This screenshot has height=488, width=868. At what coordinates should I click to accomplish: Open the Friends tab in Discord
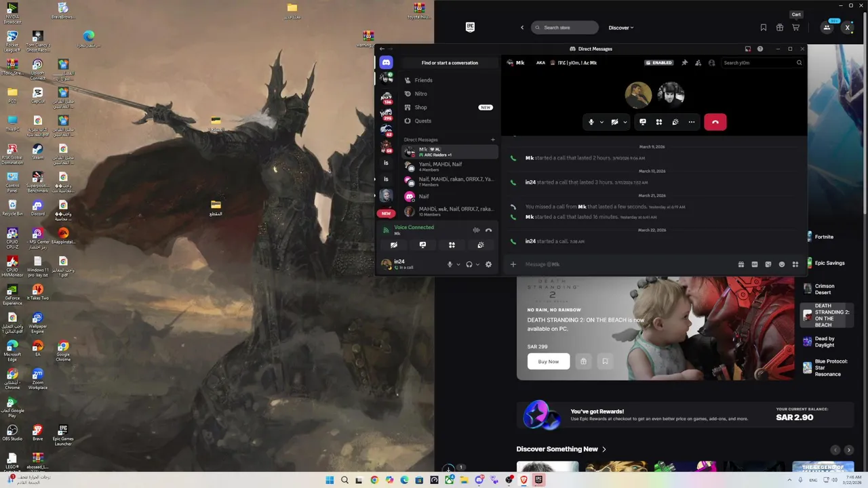[448, 80]
